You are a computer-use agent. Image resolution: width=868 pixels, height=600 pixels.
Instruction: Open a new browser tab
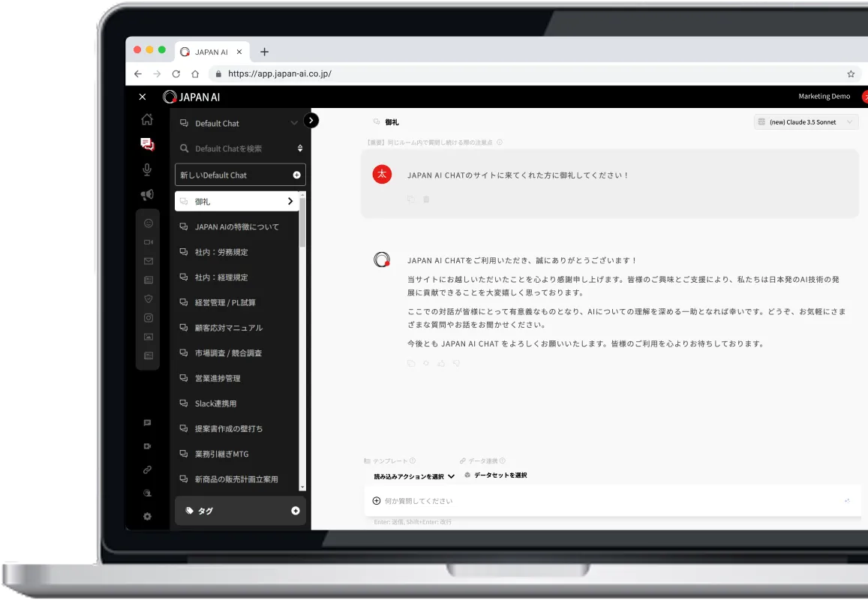(x=265, y=52)
